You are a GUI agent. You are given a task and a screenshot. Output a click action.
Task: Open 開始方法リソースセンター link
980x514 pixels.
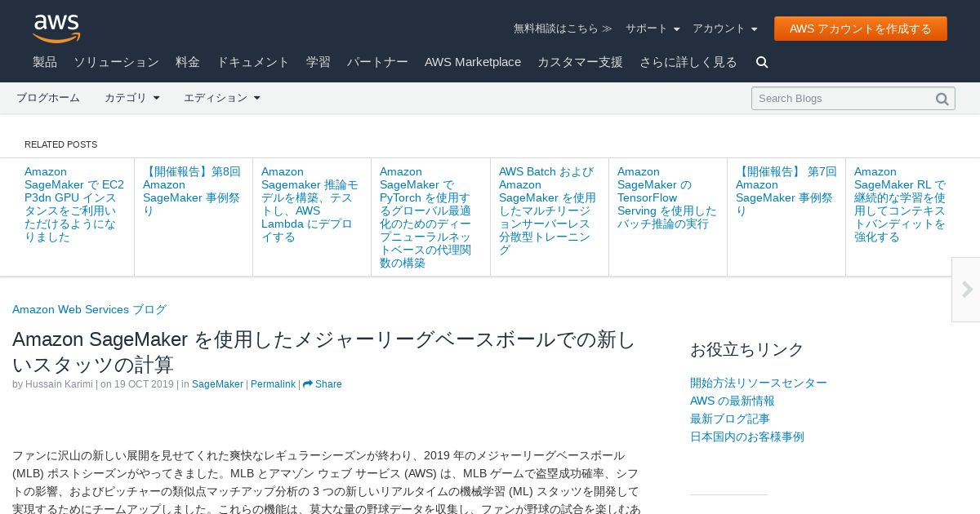click(759, 383)
